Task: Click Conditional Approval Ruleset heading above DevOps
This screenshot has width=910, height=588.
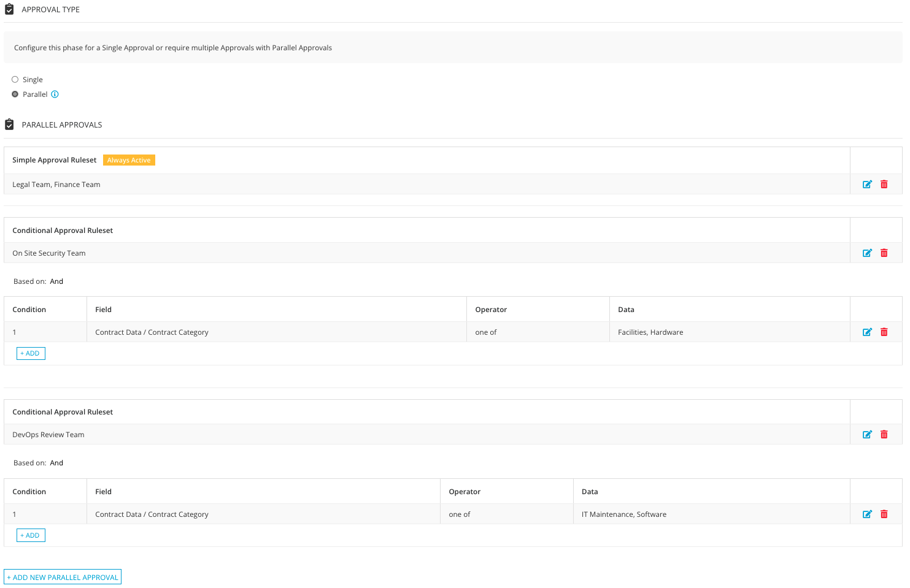Action: [63, 411]
